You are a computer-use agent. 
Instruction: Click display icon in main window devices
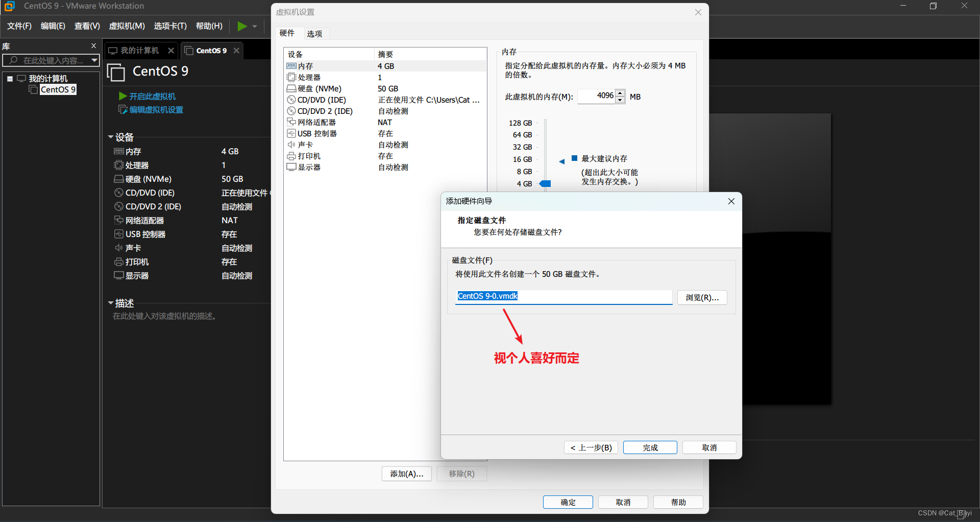[x=118, y=275]
